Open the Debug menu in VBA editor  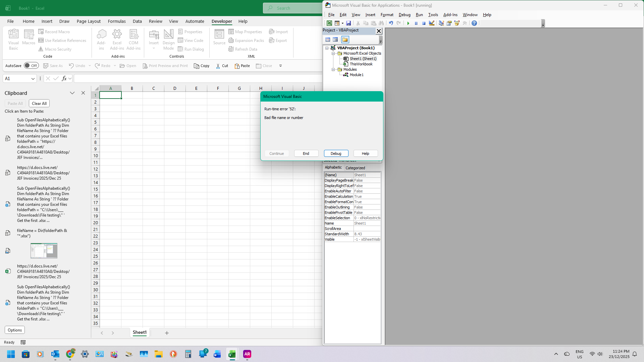(x=404, y=15)
